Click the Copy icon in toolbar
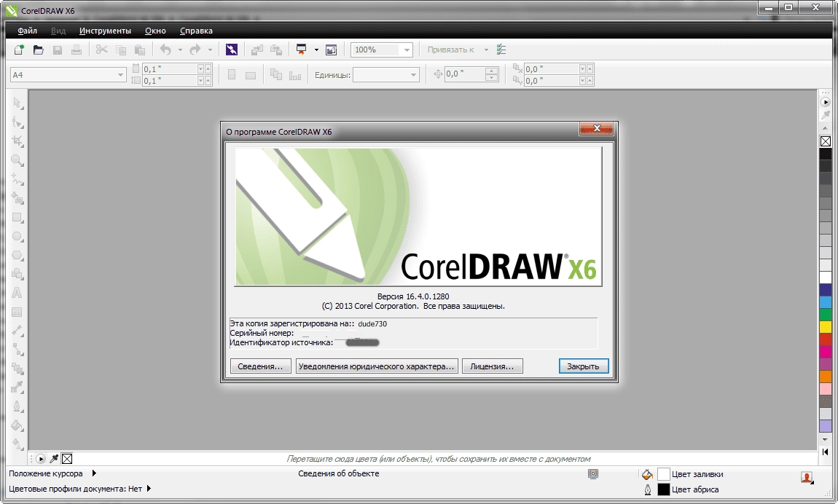838x504 pixels. (x=121, y=50)
